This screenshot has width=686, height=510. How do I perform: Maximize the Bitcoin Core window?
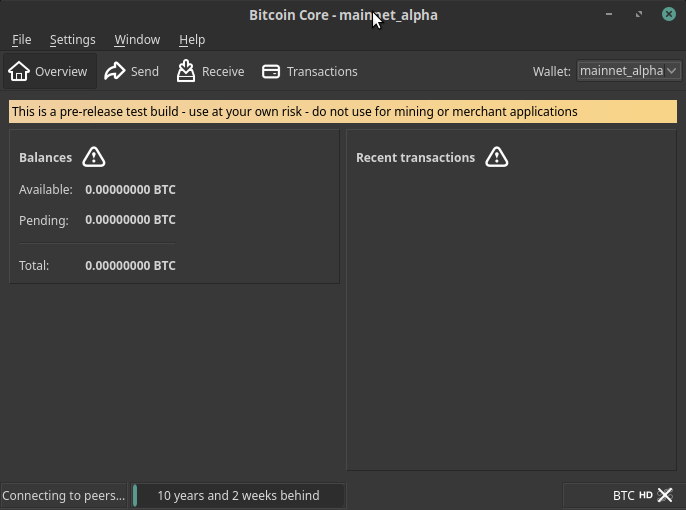(639, 14)
